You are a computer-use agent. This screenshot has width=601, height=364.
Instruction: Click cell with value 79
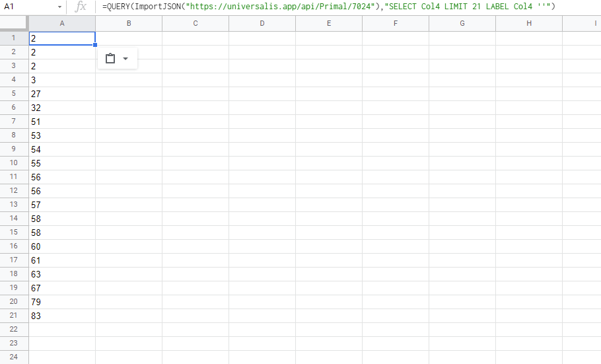[62, 302]
